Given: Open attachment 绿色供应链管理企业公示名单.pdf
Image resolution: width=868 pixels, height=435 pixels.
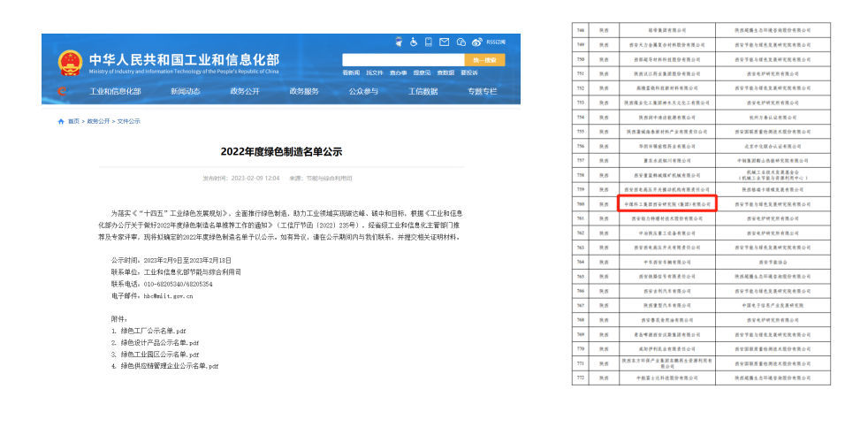Looking at the screenshot, I should coord(169,365).
